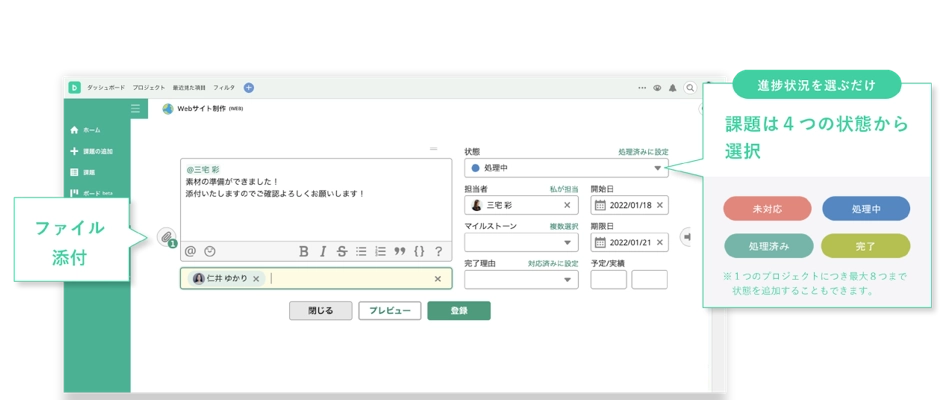943x400 pixels.
Task: Go to ホーム in the sidebar
Action: pos(85,130)
